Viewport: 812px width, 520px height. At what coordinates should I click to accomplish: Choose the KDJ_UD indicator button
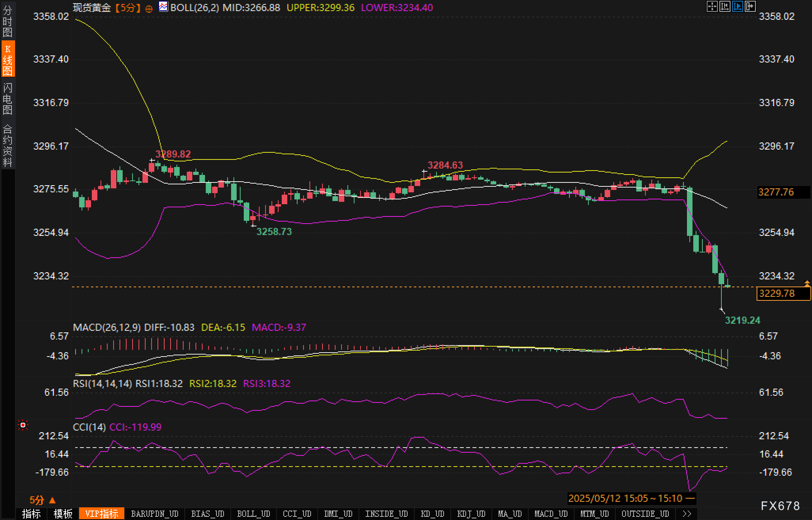(471, 514)
